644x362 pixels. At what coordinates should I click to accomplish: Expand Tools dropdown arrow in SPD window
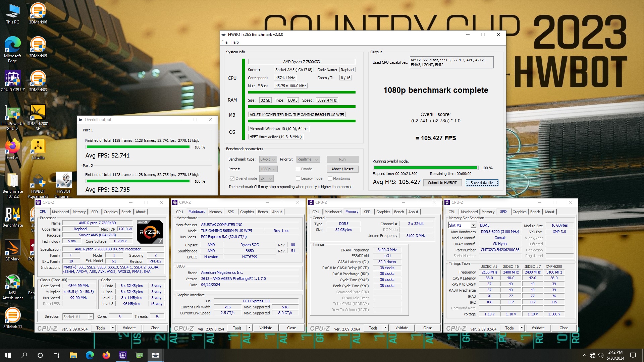pyautogui.click(x=522, y=328)
